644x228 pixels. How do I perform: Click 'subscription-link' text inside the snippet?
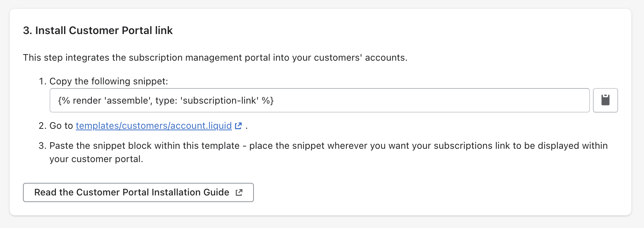point(219,101)
